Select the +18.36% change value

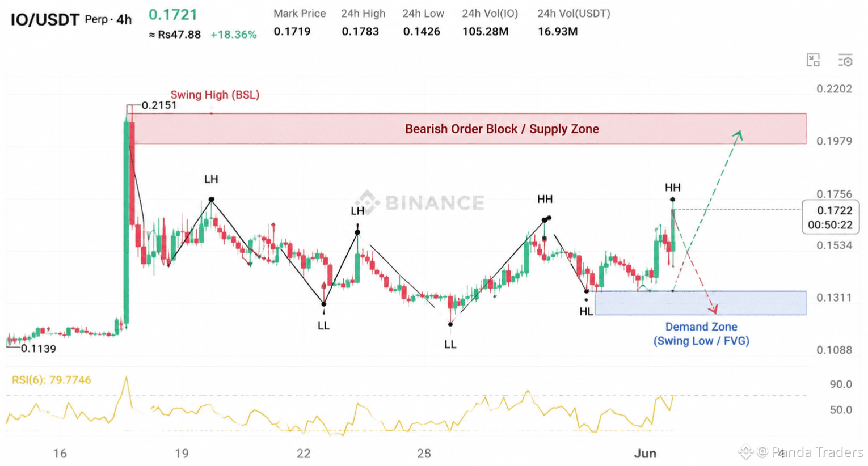tap(234, 35)
